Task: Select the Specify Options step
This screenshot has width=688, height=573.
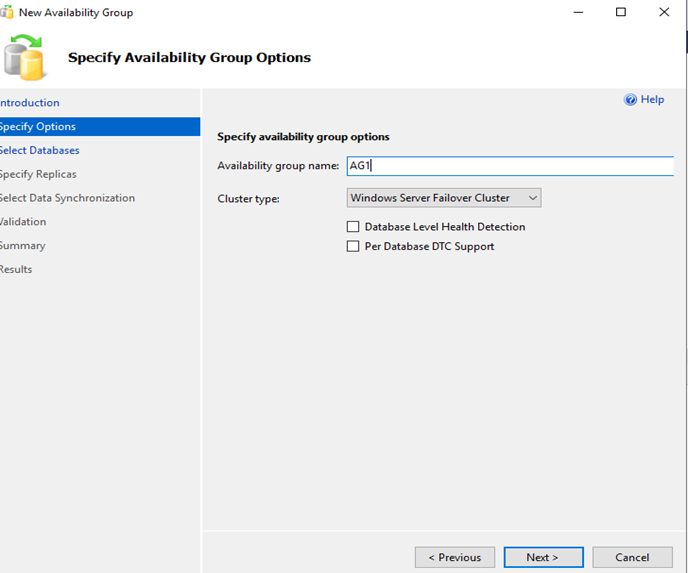Action: click(x=38, y=127)
